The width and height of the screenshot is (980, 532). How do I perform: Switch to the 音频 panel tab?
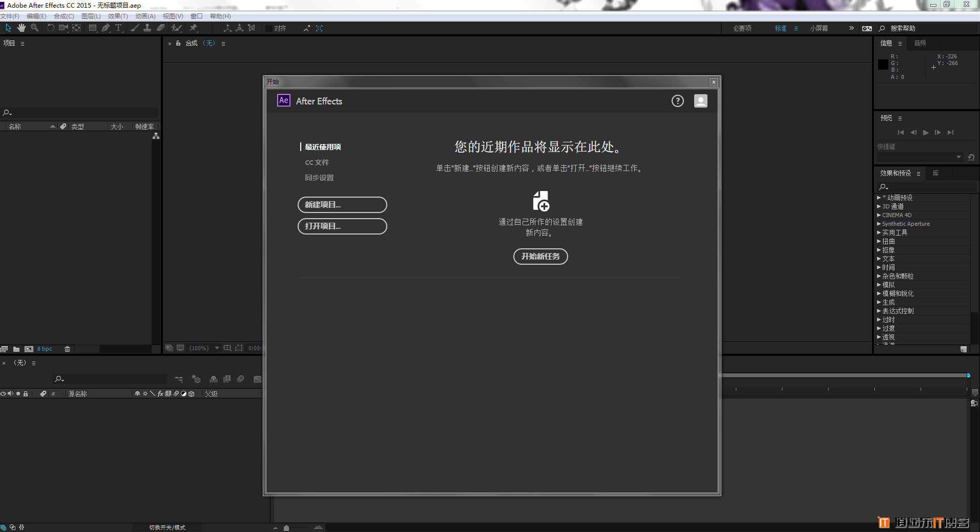tap(920, 44)
